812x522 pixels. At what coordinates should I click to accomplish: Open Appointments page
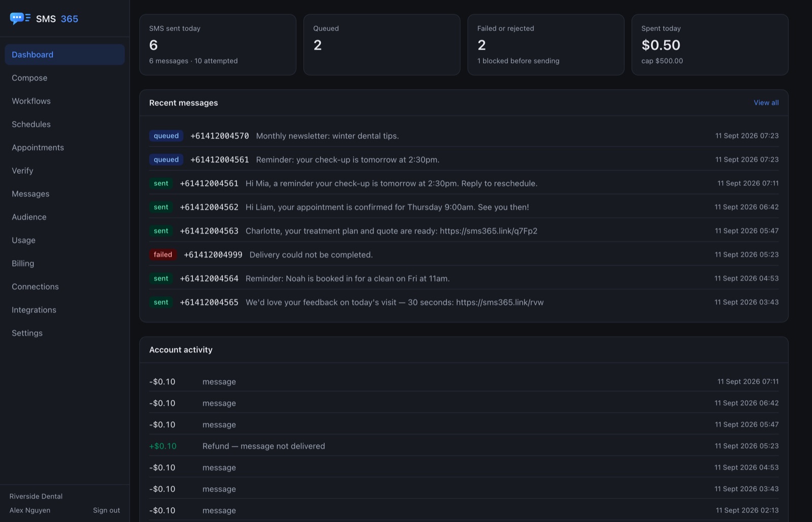[64, 147]
